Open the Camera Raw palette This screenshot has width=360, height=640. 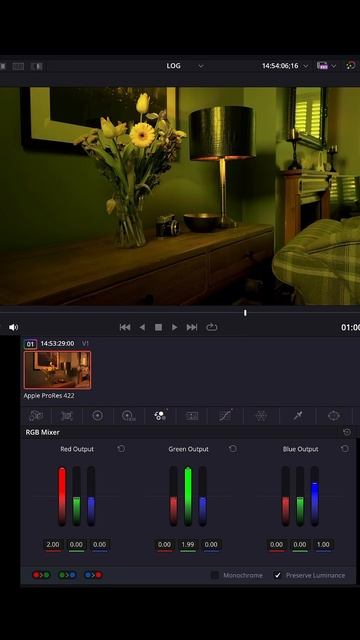point(36,416)
